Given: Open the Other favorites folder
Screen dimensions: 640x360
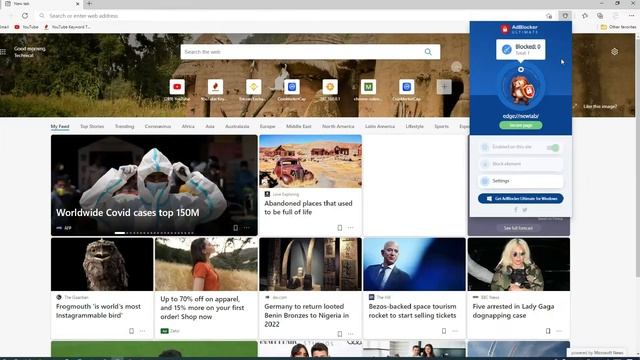Looking at the screenshot, I should [618, 27].
